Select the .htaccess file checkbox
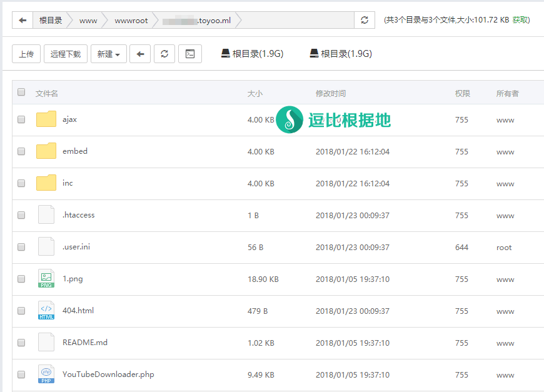The width and height of the screenshot is (544, 392). 21,215
